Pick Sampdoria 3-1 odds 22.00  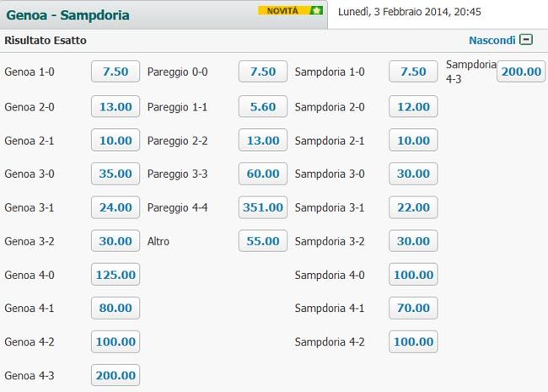tap(413, 207)
